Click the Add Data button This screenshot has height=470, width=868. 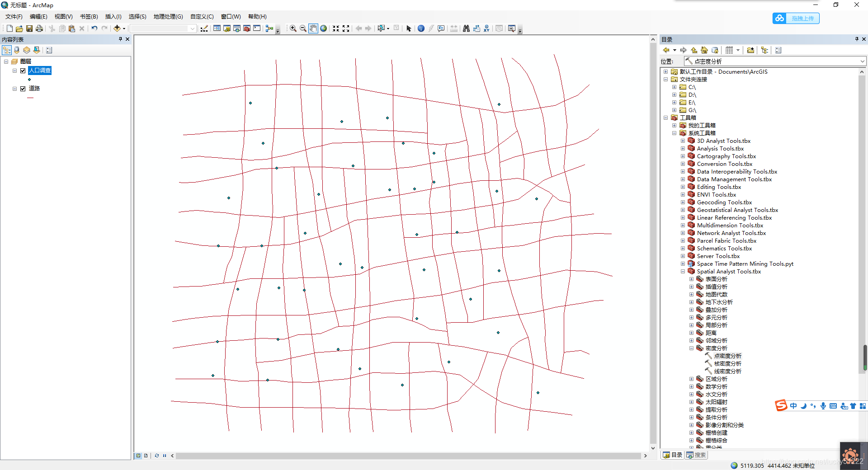(117, 28)
